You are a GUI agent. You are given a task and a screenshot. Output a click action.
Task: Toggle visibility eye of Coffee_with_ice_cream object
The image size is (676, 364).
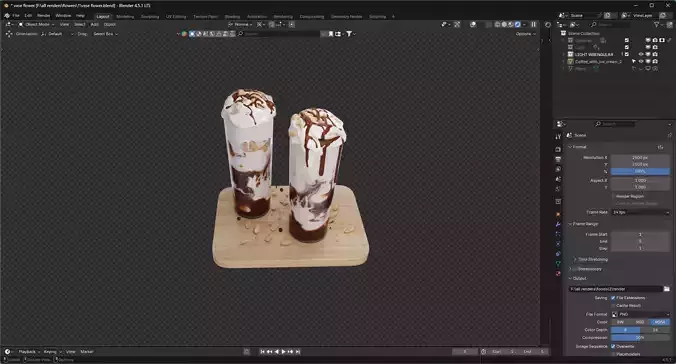[641, 61]
